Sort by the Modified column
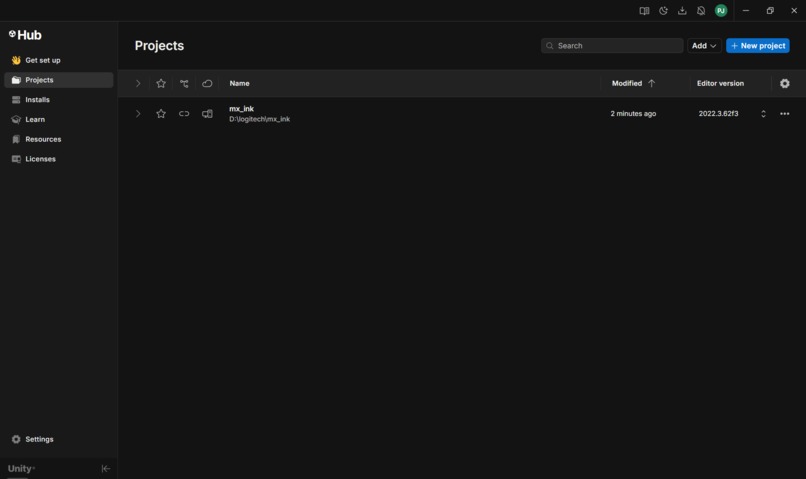The width and height of the screenshot is (806, 479). point(627,83)
